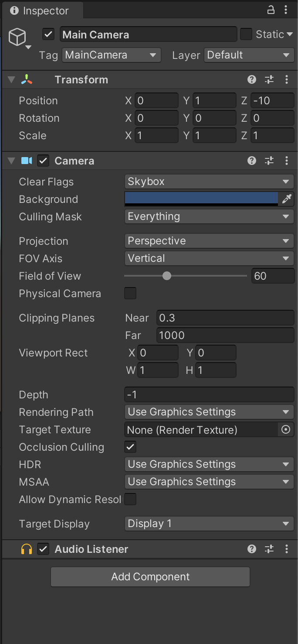
Task: Open Target Texture object picker
Action: (286, 429)
